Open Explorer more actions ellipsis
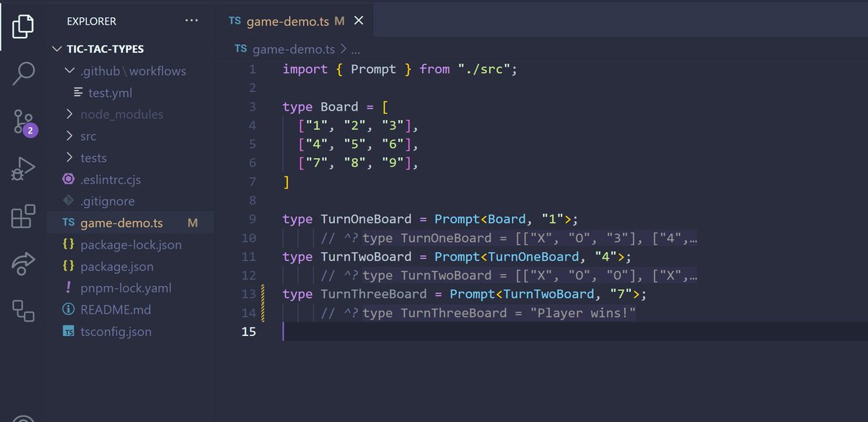Screen dimensions: 868x422 pos(191,21)
